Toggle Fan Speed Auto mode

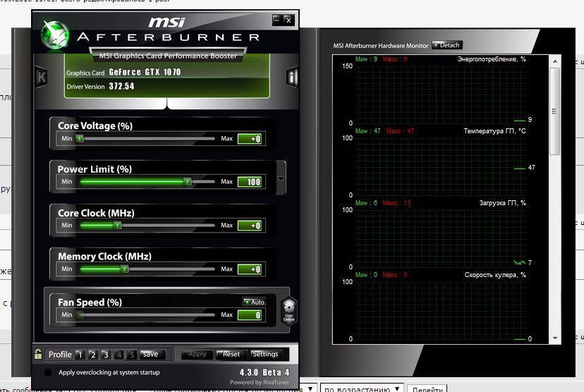254,302
